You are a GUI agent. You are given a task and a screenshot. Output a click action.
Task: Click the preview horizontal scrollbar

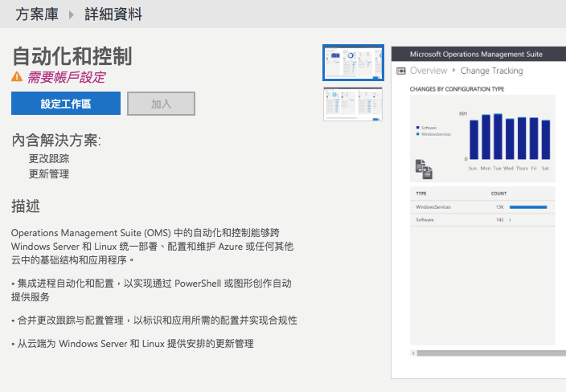[x=491, y=353]
